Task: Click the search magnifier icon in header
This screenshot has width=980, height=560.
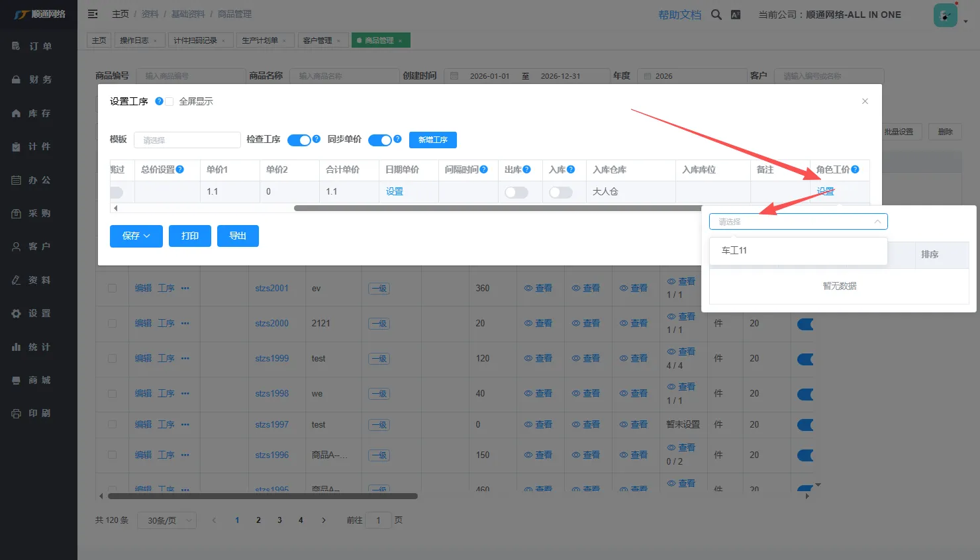Action: 716,15
